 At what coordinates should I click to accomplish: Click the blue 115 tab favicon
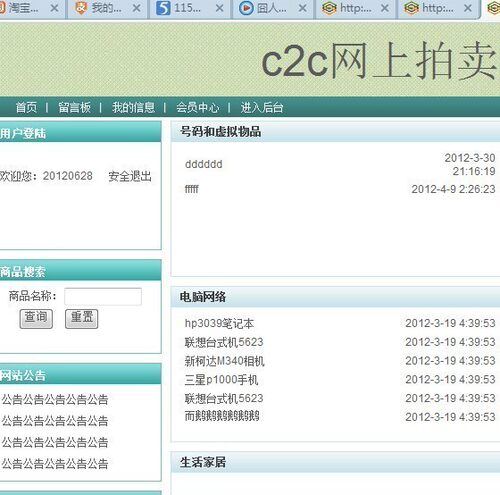(x=163, y=8)
